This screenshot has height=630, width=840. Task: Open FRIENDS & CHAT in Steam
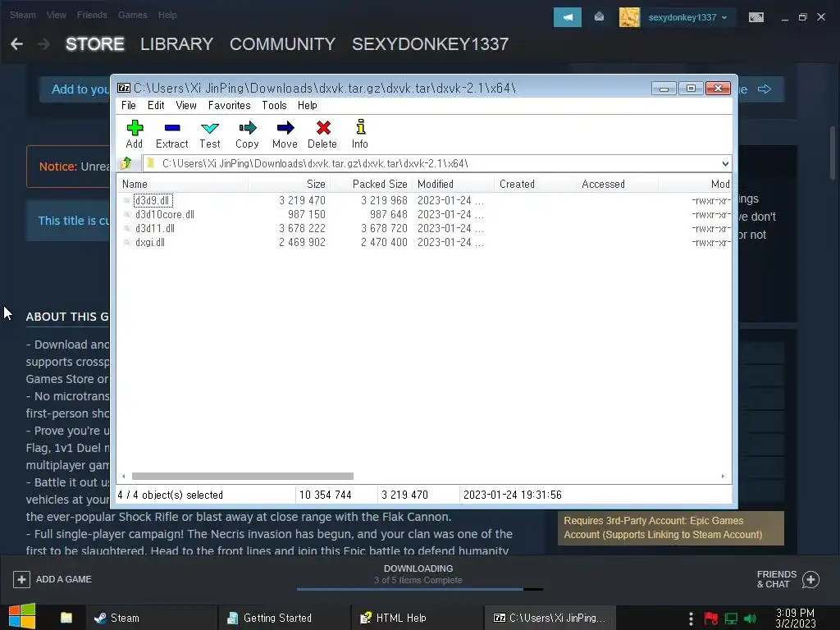pos(777,579)
